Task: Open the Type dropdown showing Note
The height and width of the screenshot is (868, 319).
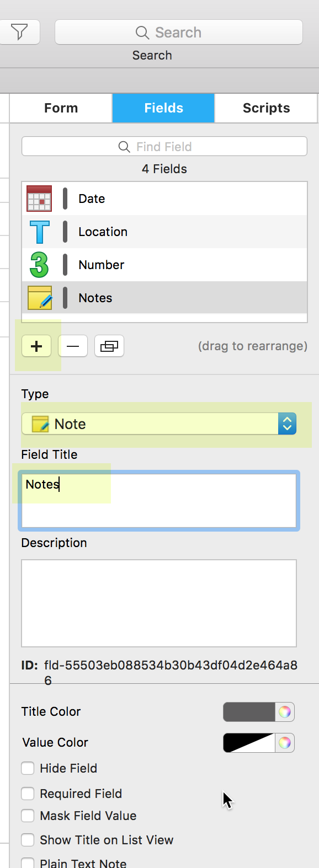Action: [159, 424]
